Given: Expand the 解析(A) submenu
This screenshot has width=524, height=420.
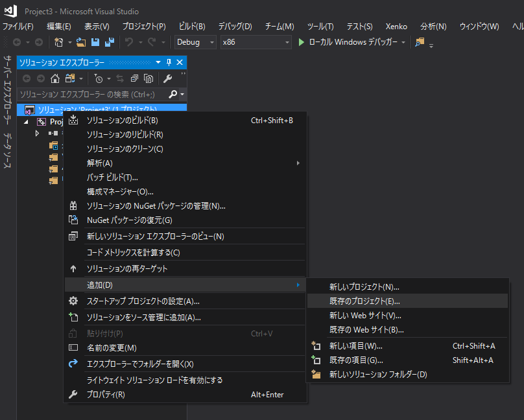Looking at the screenshot, I should (185, 163).
